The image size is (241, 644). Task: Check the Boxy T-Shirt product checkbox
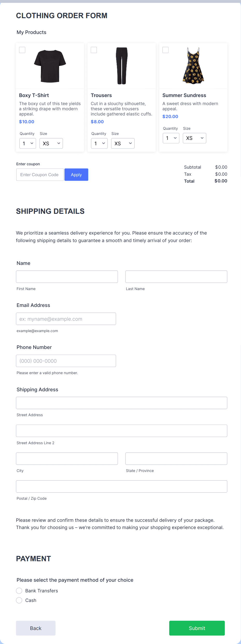click(x=22, y=50)
